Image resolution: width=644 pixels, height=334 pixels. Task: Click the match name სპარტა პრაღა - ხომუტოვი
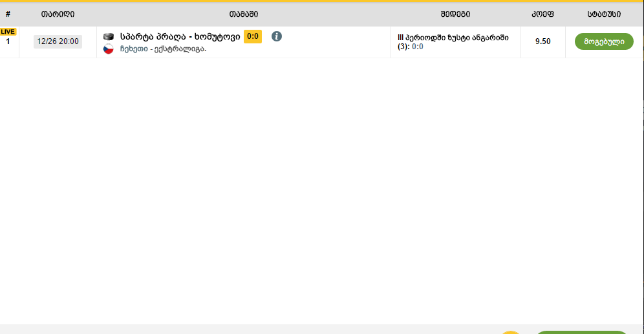pyautogui.click(x=180, y=37)
